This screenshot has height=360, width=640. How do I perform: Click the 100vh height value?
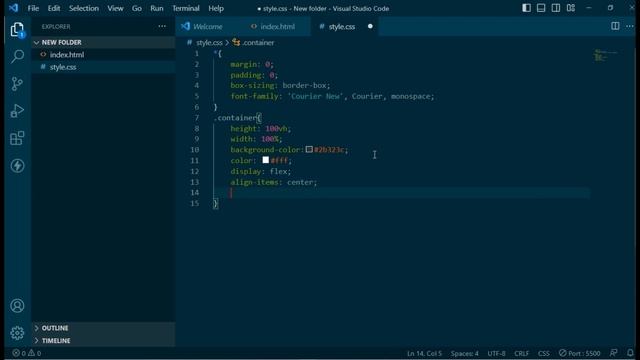(276, 129)
